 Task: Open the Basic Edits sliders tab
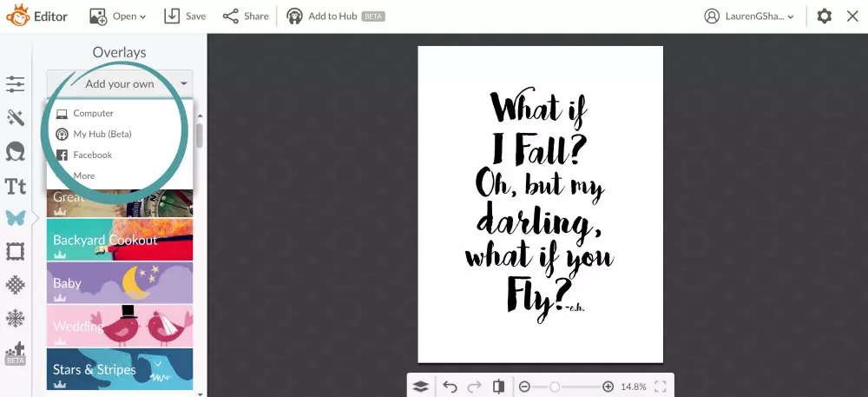(x=15, y=84)
